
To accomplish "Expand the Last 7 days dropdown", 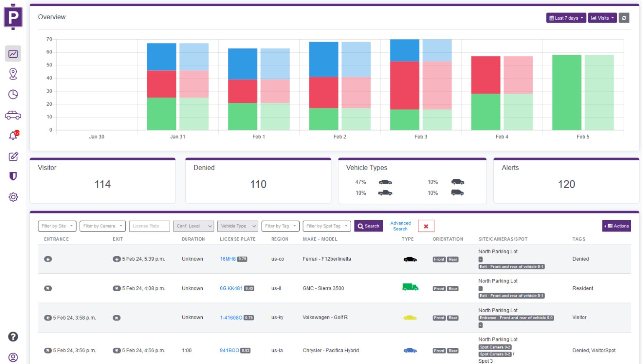I will point(566,18).
